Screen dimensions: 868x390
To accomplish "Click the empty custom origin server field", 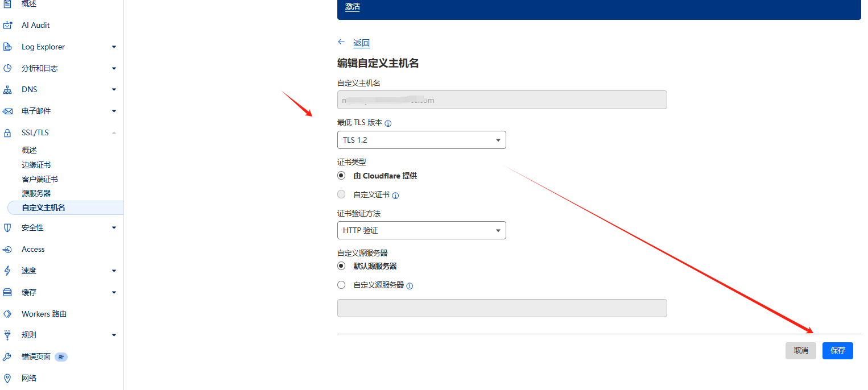I will pos(502,308).
